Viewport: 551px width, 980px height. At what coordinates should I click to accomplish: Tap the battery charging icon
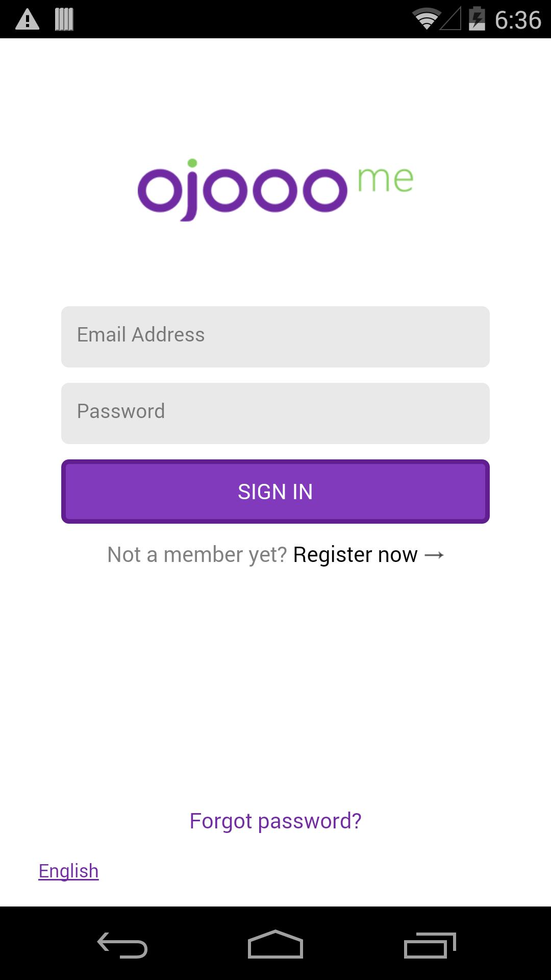[x=477, y=19]
